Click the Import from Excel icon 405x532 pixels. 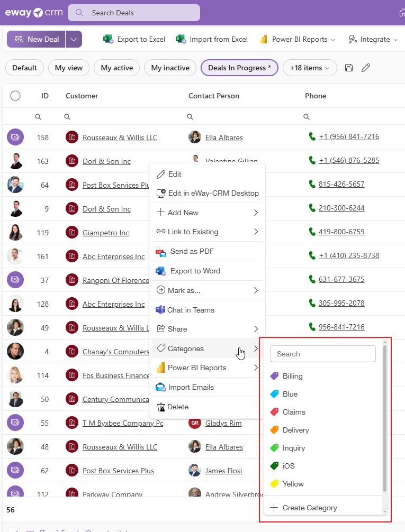[x=181, y=39]
